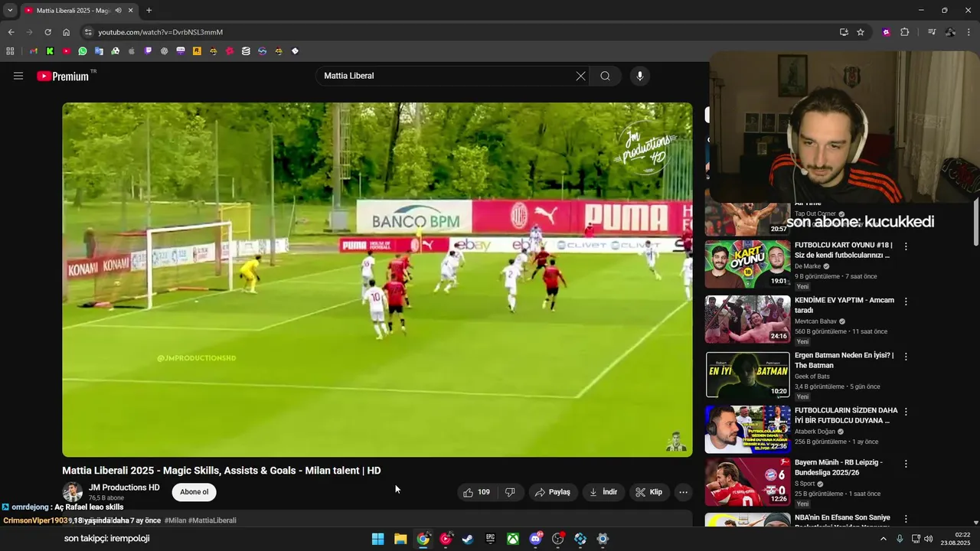Click the #MattiaLiberali hashtag

tap(212, 520)
